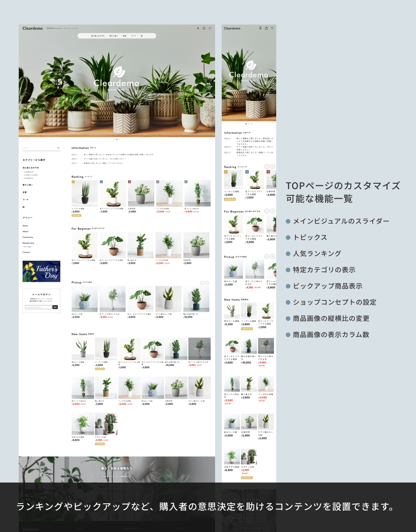
Task: Select the middle slider dot on desktop hero
Action: [x=117, y=139]
